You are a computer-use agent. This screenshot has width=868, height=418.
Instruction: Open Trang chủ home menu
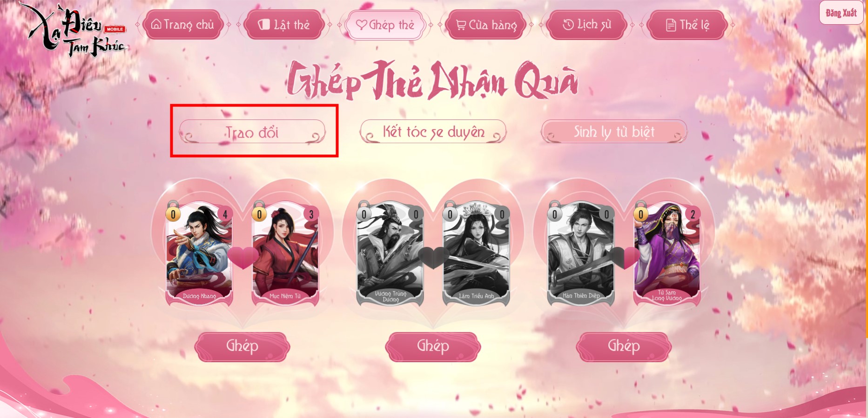pos(183,25)
